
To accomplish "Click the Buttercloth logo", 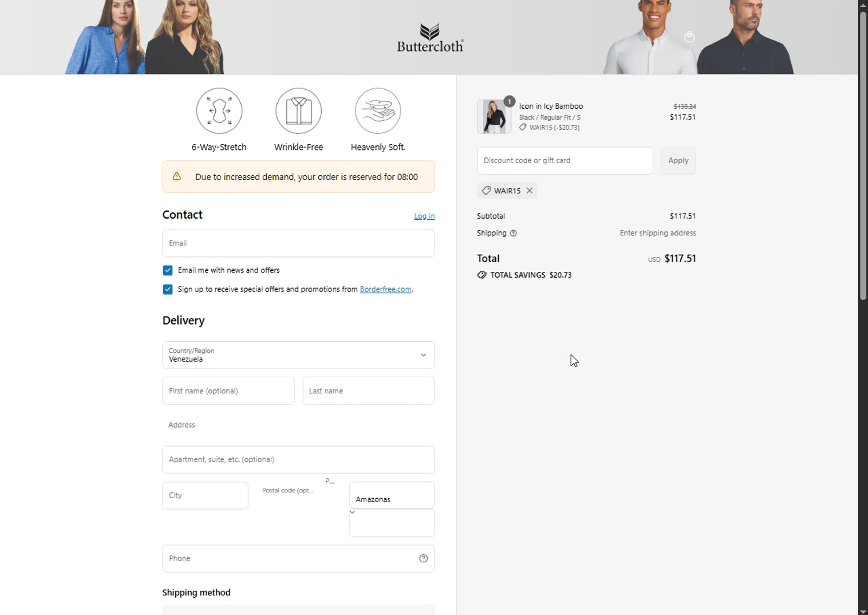I will 430,38.
